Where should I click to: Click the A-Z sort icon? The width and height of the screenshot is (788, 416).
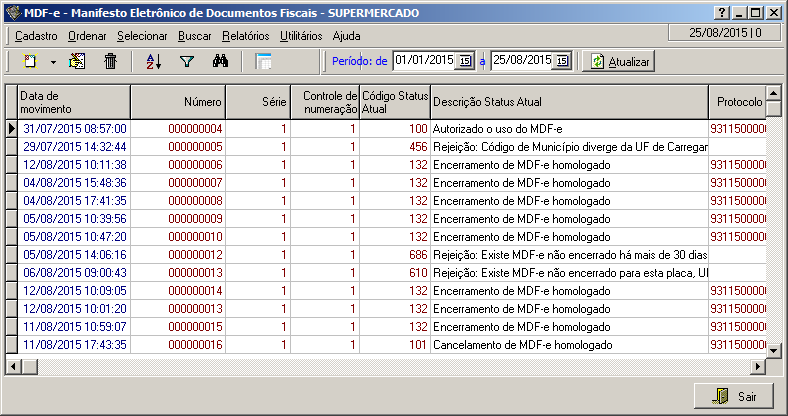click(153, 61)
